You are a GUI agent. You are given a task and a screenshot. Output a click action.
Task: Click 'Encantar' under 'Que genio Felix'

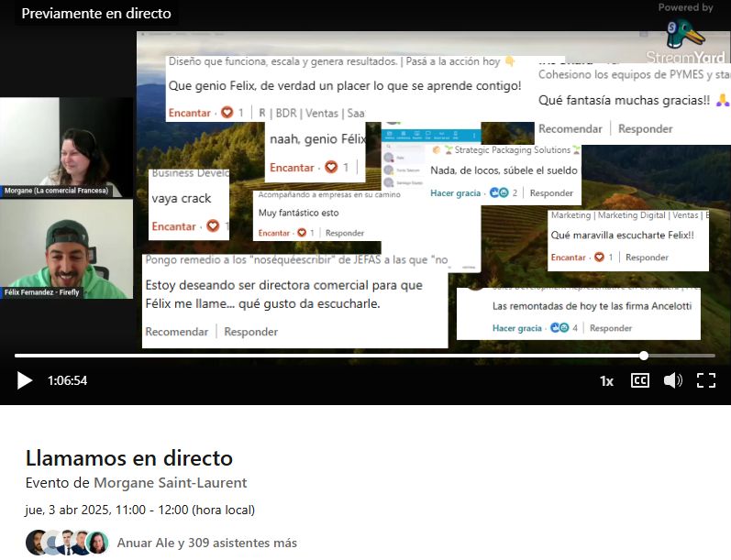pyautogui.click(x=189, y=113)
